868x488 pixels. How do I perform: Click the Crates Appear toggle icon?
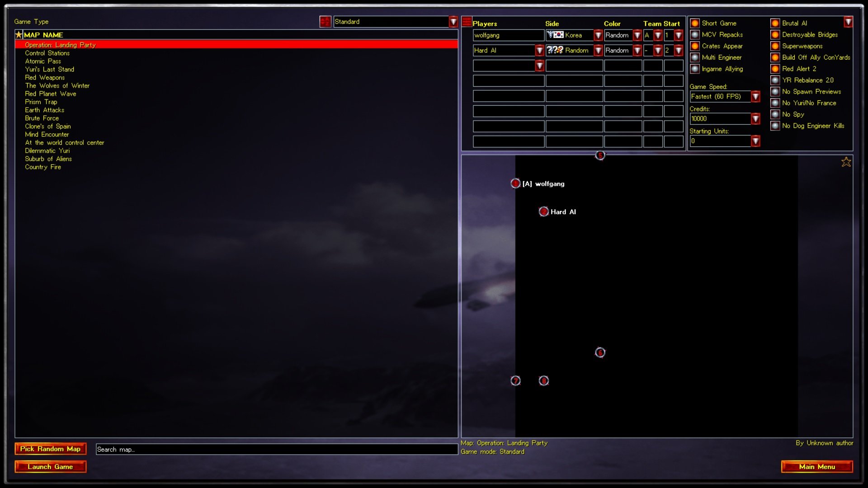coord(694,46)
